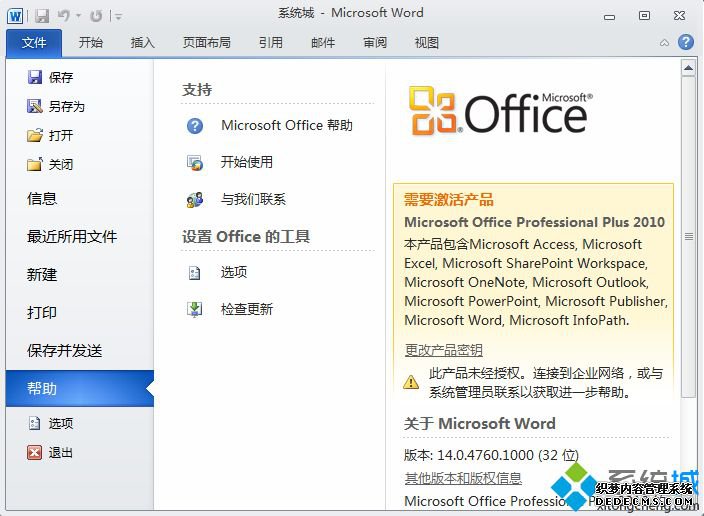The width and height of the screenshot is (704, 516).
Task: Open the 信息 backstage section
Action: (42, 198)
